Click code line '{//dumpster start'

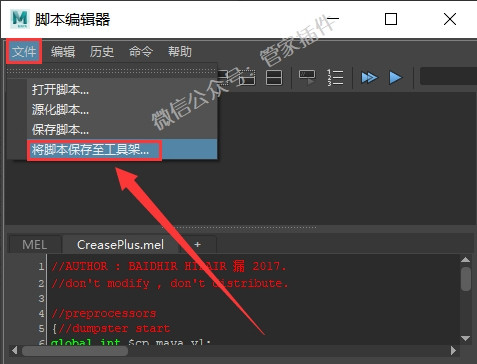(x=111, y=328)
